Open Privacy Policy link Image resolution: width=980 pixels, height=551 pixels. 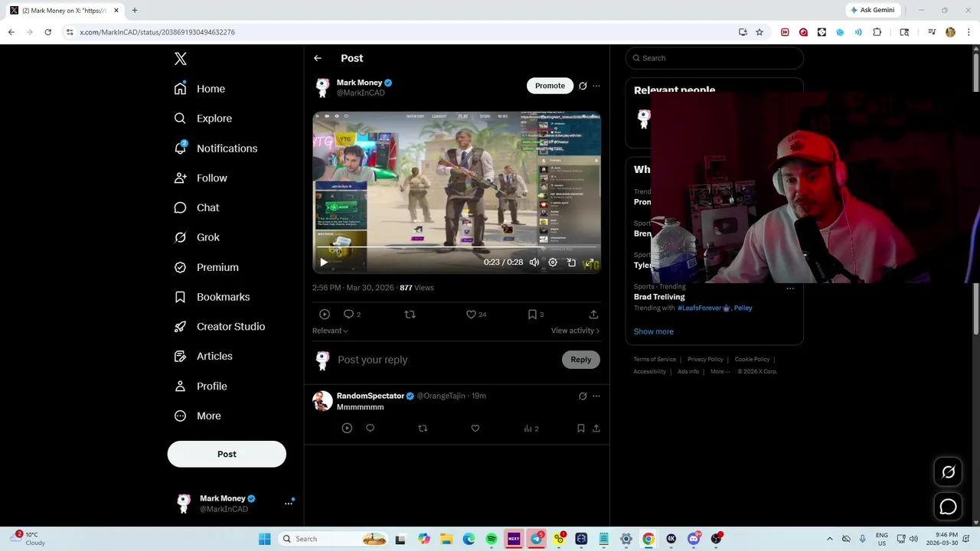(705, 360)
